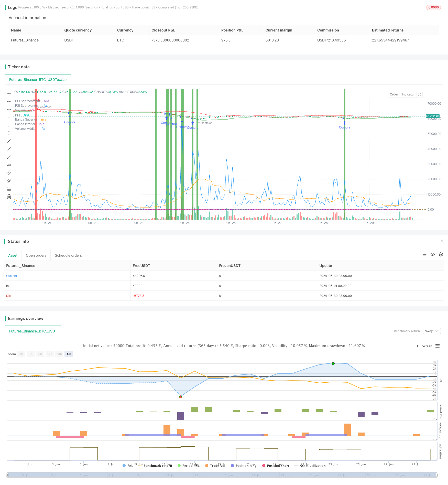The width and height of the screenshot is (448, 485).
Task: Click the Estimated returns value 227.65344429199467
Action: pyautogui.click(x=390, y=40)
